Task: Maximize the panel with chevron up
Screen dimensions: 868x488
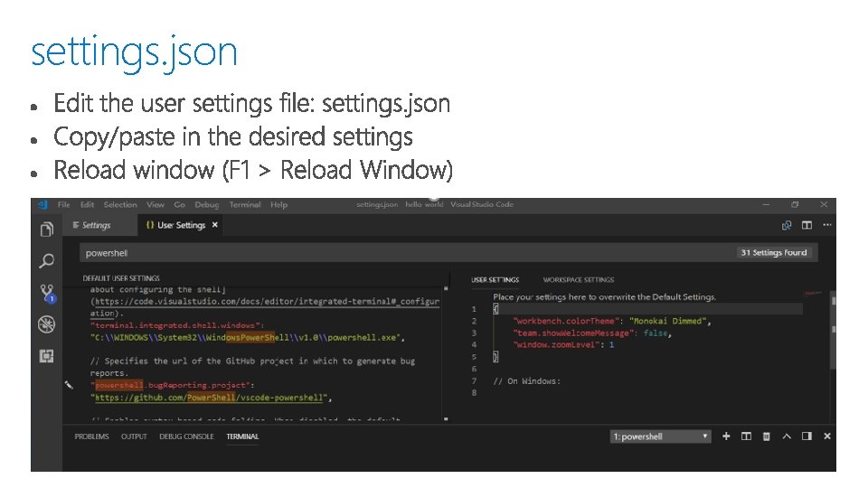Action: (x=787, y=436)
